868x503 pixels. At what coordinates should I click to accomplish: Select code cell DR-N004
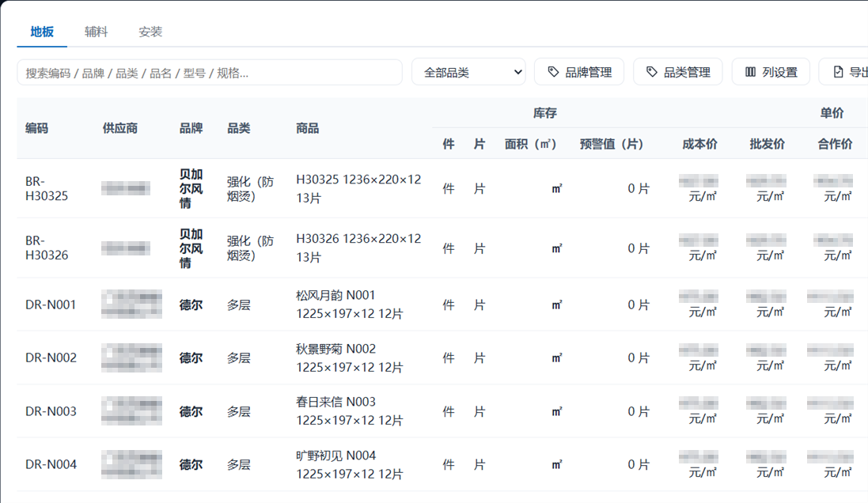(51, 465)
